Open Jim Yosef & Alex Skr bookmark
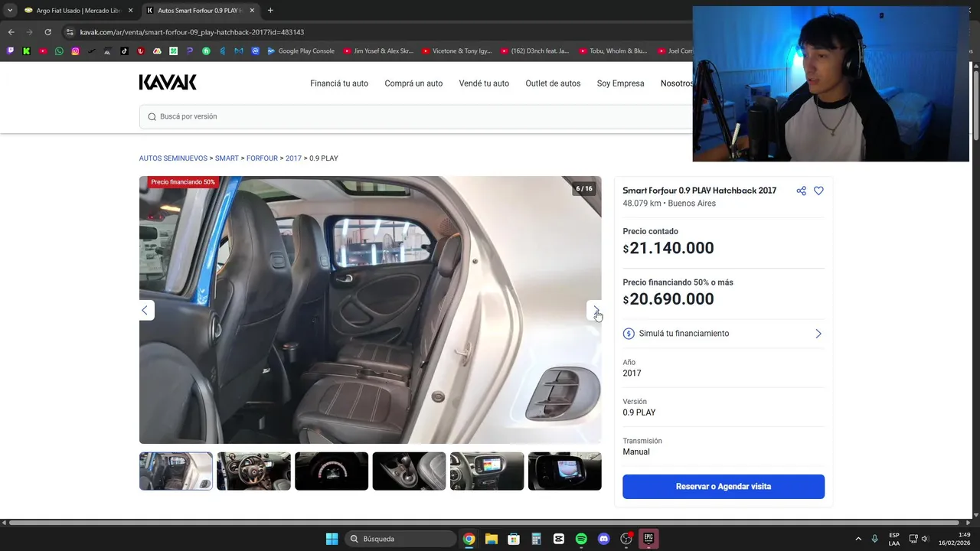980x551 pixels. pyautogui.click(x=378, y=51)
